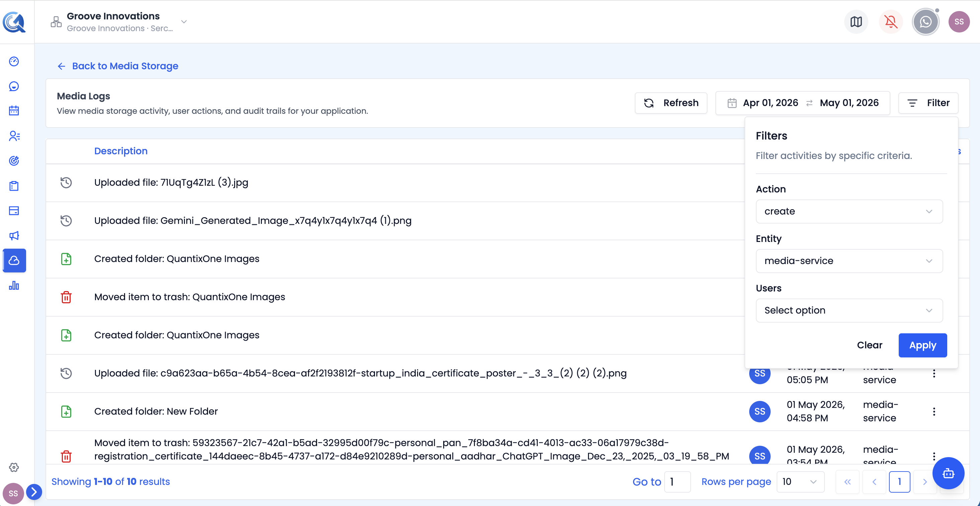Open the Filter button

pos(928,103)
